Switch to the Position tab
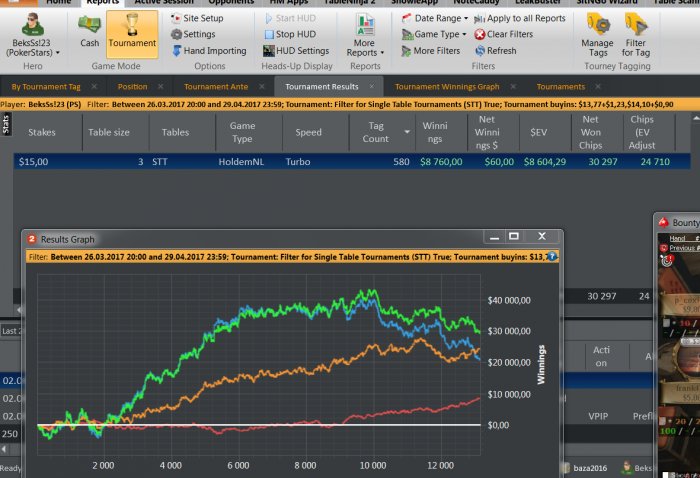 (132, 87)
